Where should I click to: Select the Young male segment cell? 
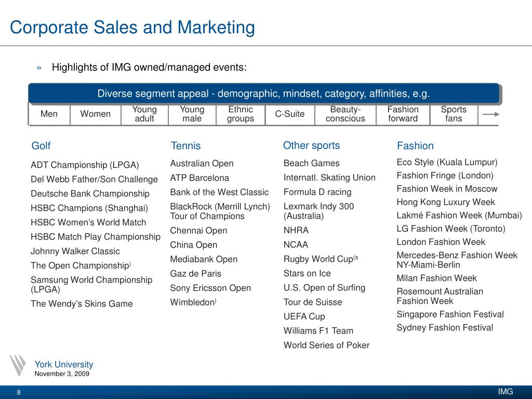coord(192,114)
